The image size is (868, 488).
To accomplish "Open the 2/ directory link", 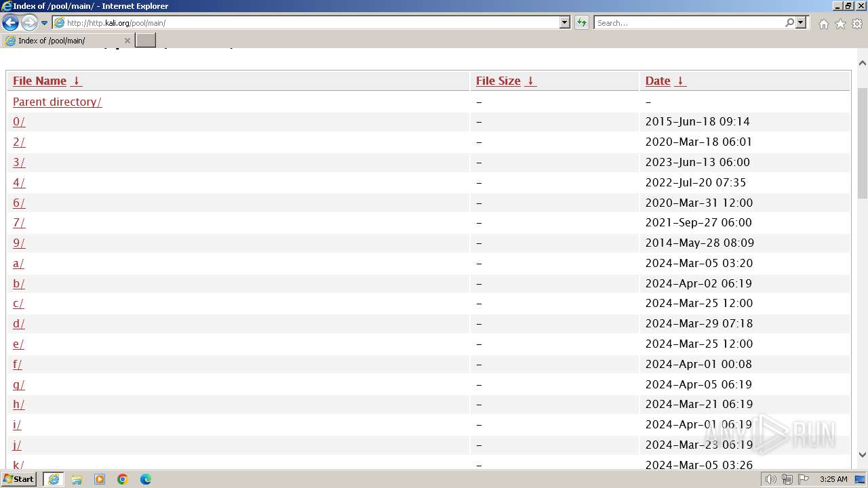I will (x=19, y=142).
